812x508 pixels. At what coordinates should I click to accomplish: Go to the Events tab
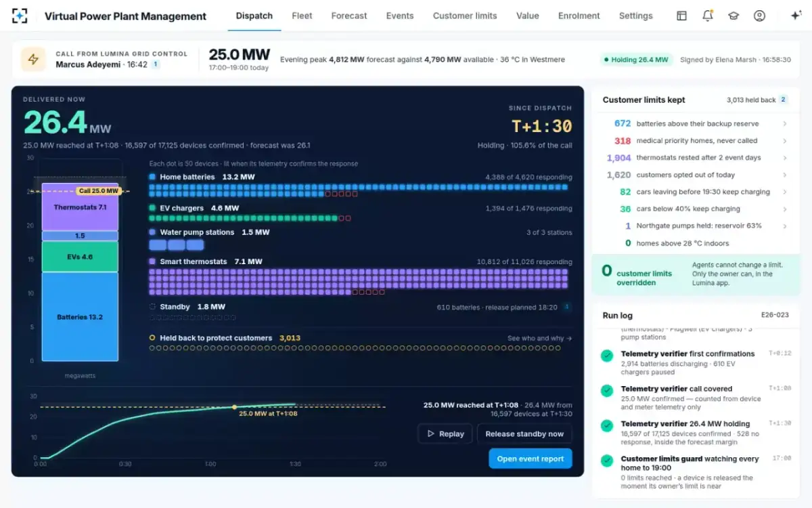(400, 16)
